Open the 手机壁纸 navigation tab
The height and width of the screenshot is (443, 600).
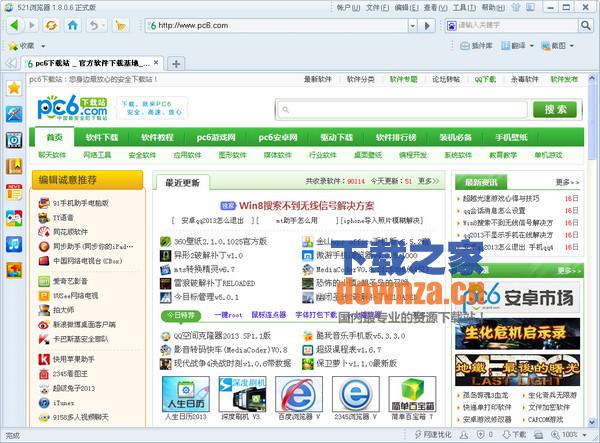(512, 137)
